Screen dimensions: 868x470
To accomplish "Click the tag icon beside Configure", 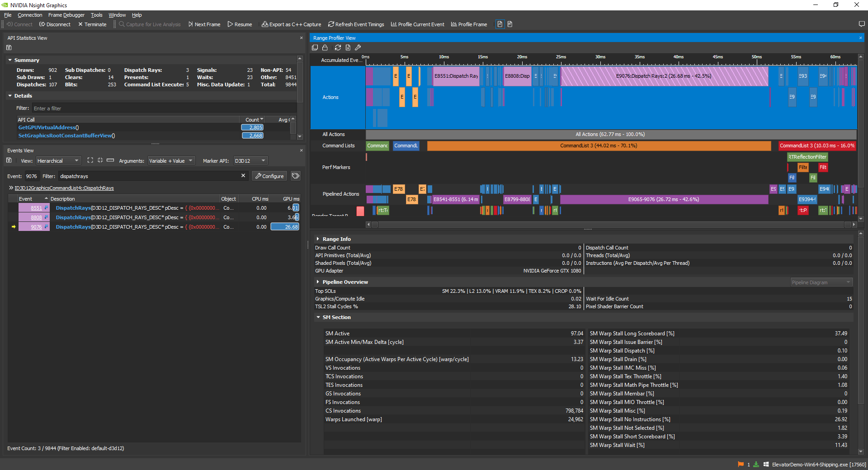I will [296, 176].
